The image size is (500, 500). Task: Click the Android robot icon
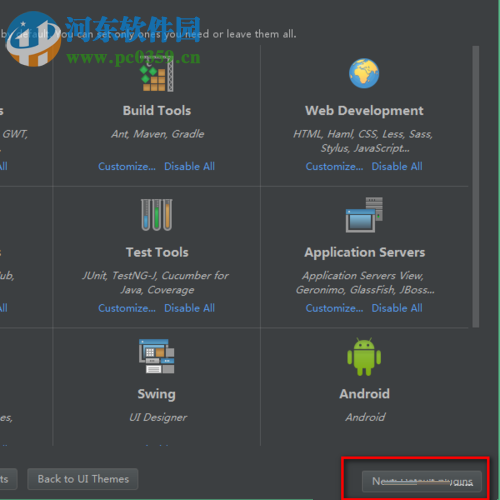coord(364,357)
